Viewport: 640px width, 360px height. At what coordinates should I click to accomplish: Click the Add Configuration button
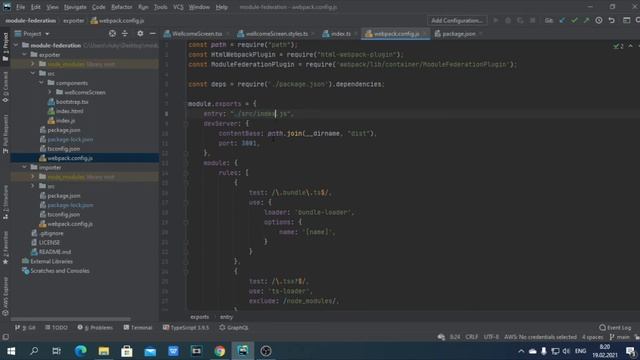click(x=457, y=20)
